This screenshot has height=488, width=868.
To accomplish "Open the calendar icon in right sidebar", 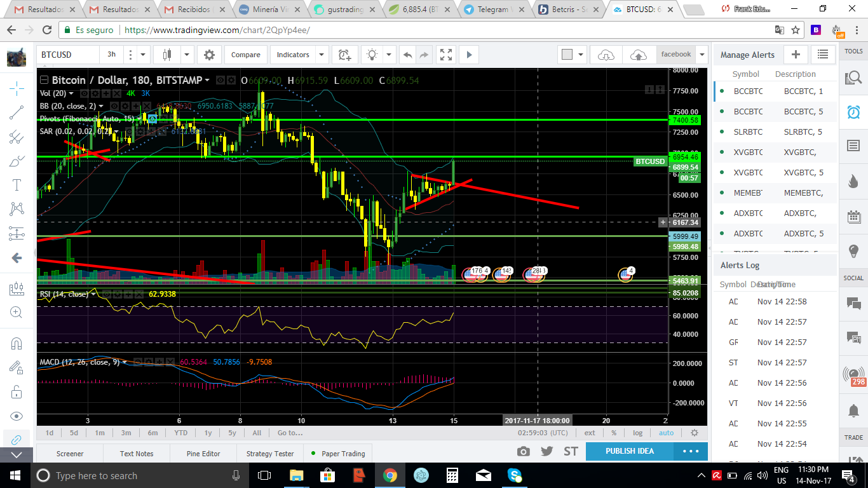I will 853,217.
